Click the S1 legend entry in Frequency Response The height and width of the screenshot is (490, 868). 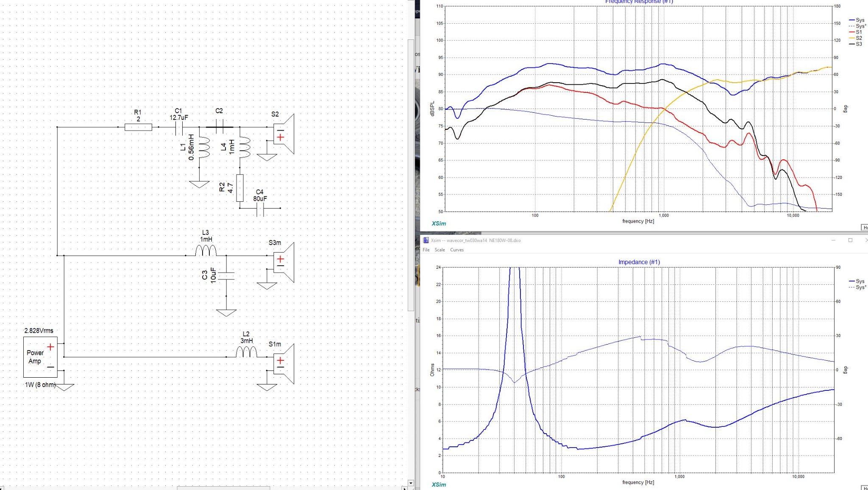[855, 32]
